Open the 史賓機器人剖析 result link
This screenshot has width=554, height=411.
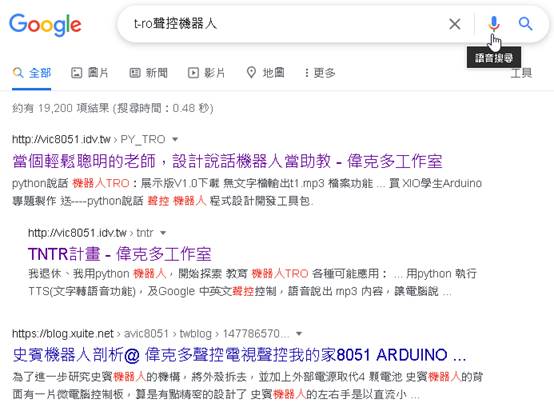pyautogui.click(x=239, y=355)
